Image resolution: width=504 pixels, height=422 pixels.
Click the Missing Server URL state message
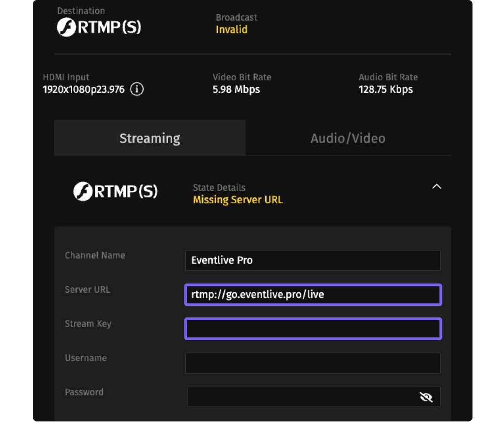point(238,200)
